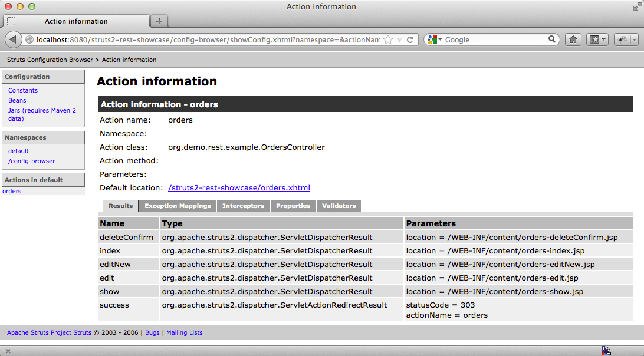Select the /config-browser namespace link
This screenshot has height=356, width=644.
point(32,161)
